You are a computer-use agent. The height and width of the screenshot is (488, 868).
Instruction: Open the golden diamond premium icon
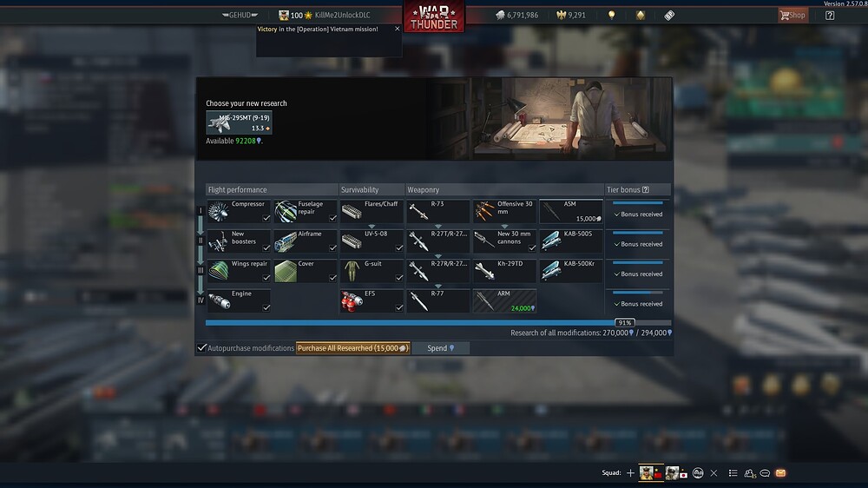coord(640,15)
